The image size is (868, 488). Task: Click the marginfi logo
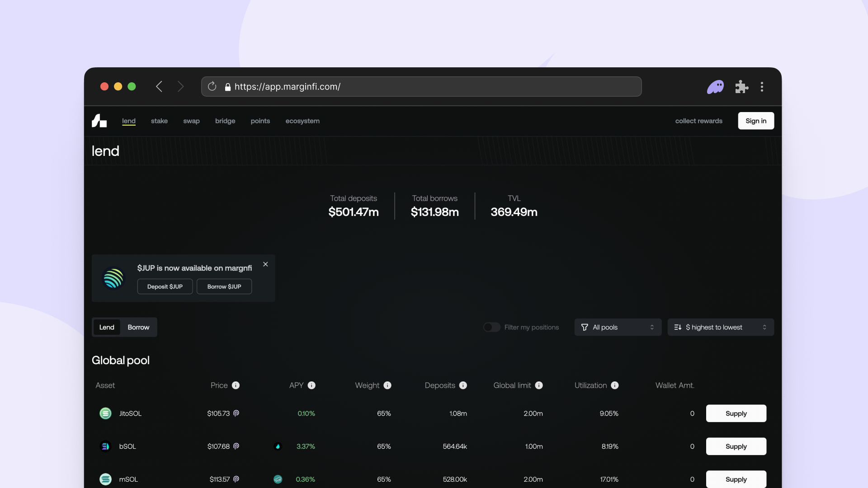point(99,121)
